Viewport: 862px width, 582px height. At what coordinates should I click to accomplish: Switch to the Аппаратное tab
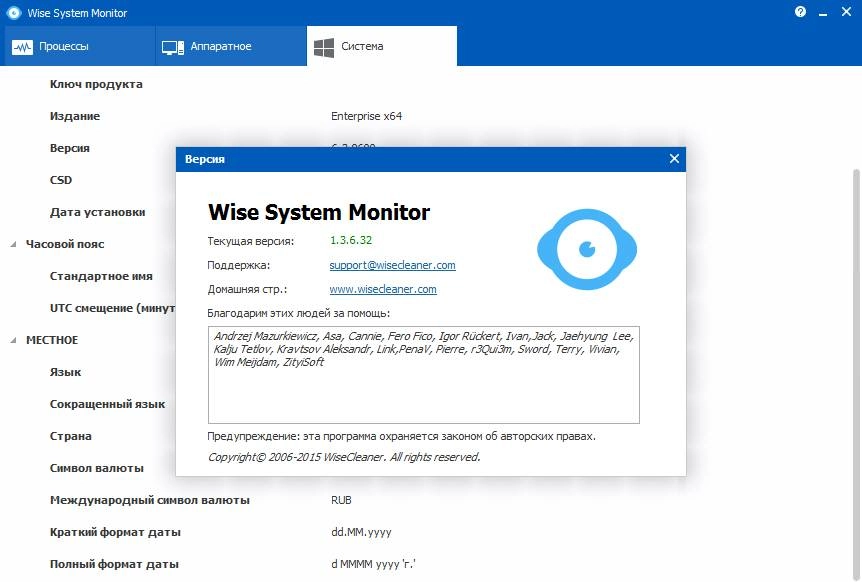pyautogui.click(x=230, y=46)
